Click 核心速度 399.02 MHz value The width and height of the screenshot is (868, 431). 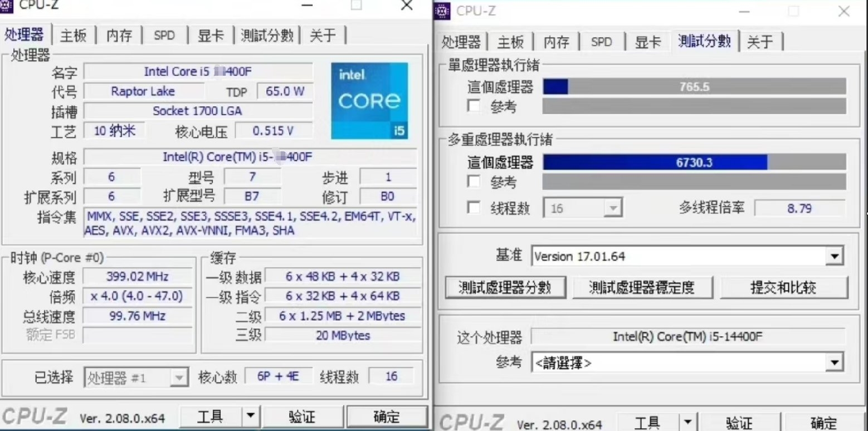138,276
